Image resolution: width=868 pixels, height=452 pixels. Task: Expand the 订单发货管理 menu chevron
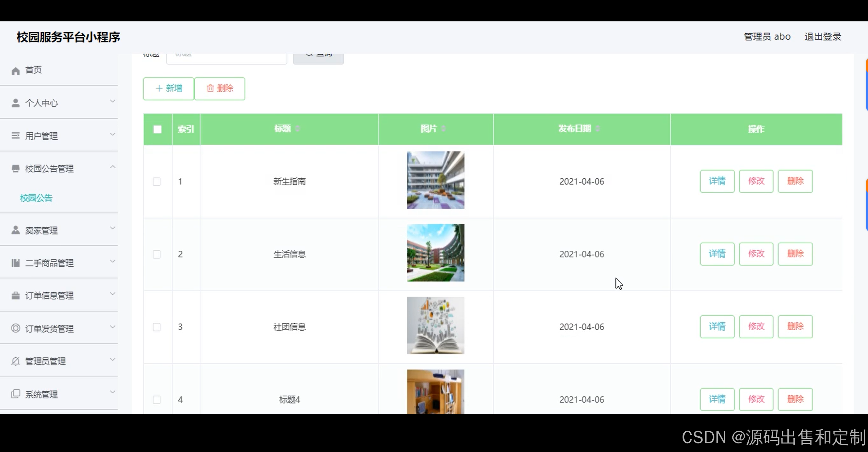click(113, 327)
